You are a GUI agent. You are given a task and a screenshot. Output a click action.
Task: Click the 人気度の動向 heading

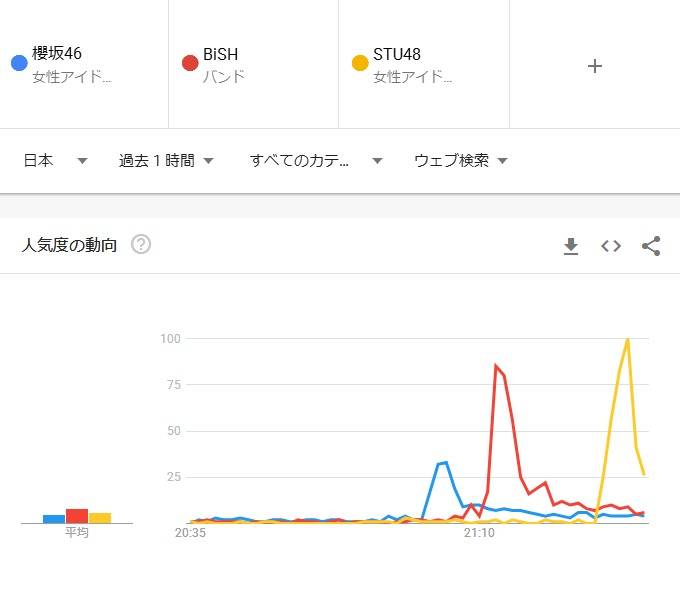[69, 245]
